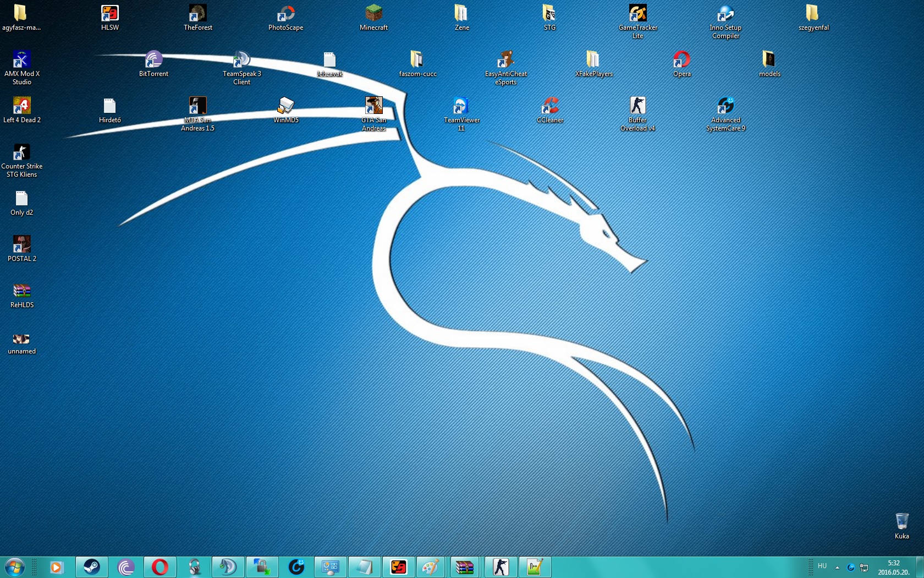Viewport: 924px width, 578px height.
Task: Open the models folder
Action: click(770, 63)
